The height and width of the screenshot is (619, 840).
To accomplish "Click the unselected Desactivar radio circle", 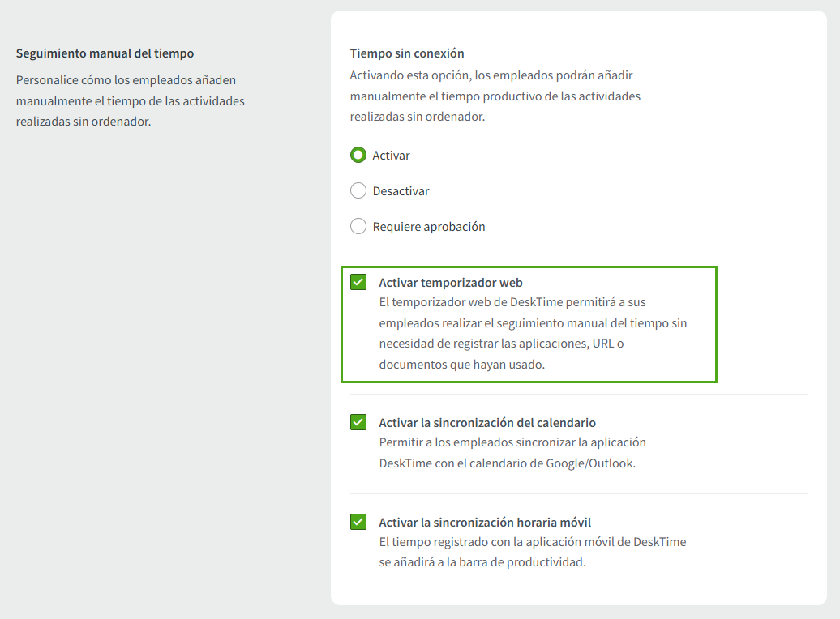I will pyautogui.click(x=358, y=190).
